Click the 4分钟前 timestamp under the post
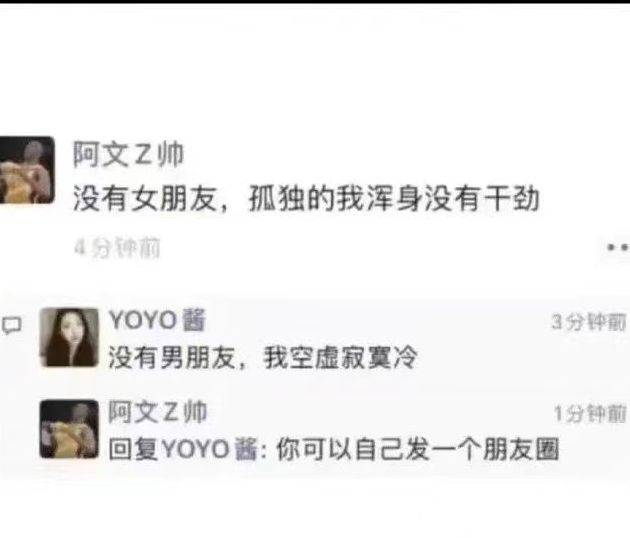630x538 pixels. pyautogui.click(x=117, y=247)
